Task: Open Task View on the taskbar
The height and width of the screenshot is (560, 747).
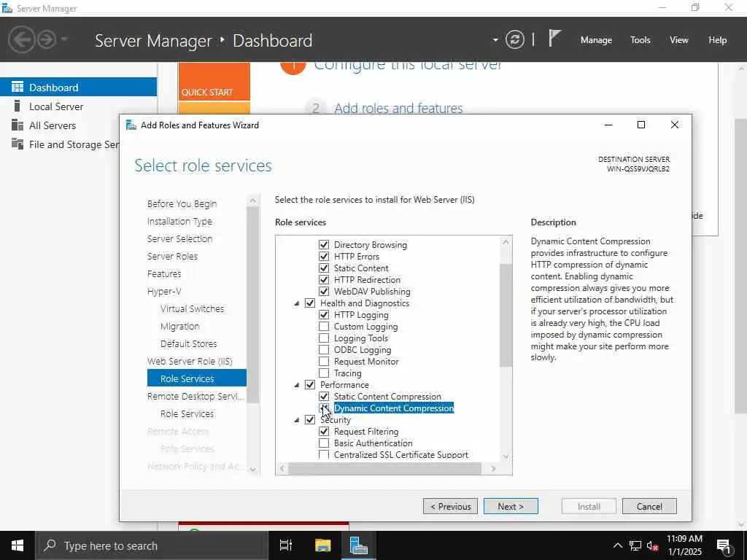Action: tap(286, 545)
